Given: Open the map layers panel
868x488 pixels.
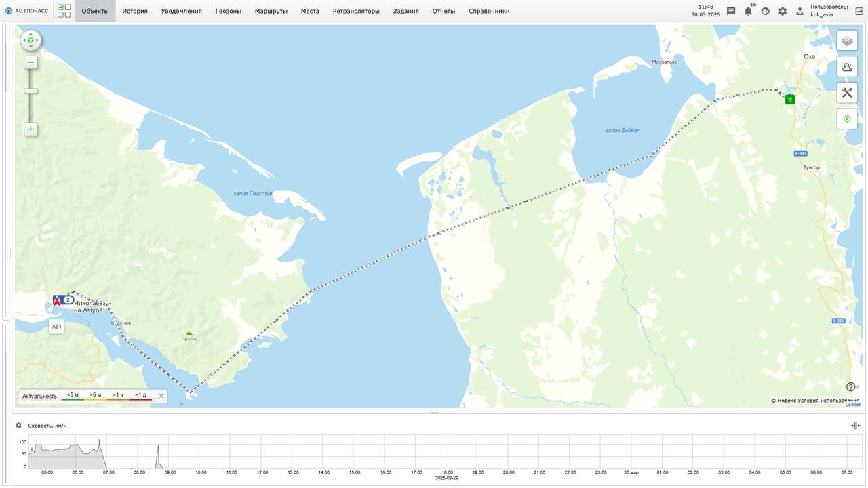Looking at the screenshot, I should click(x=847, y=41).
